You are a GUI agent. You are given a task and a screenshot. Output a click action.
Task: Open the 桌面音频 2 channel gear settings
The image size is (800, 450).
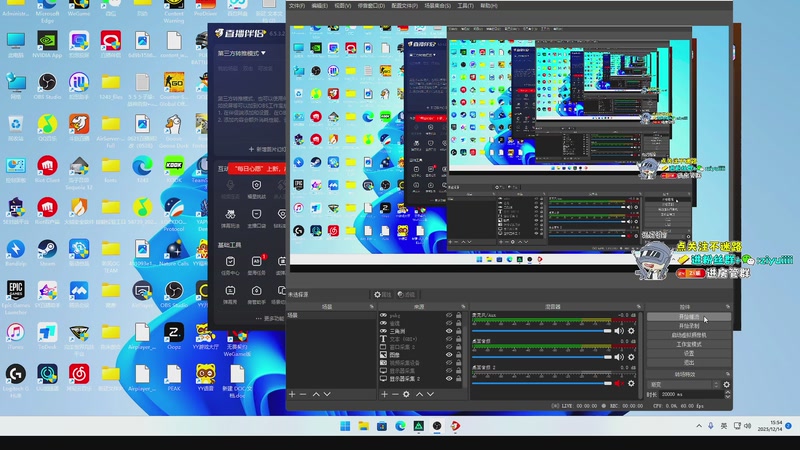pyautogui.click(x=631, y=383)
